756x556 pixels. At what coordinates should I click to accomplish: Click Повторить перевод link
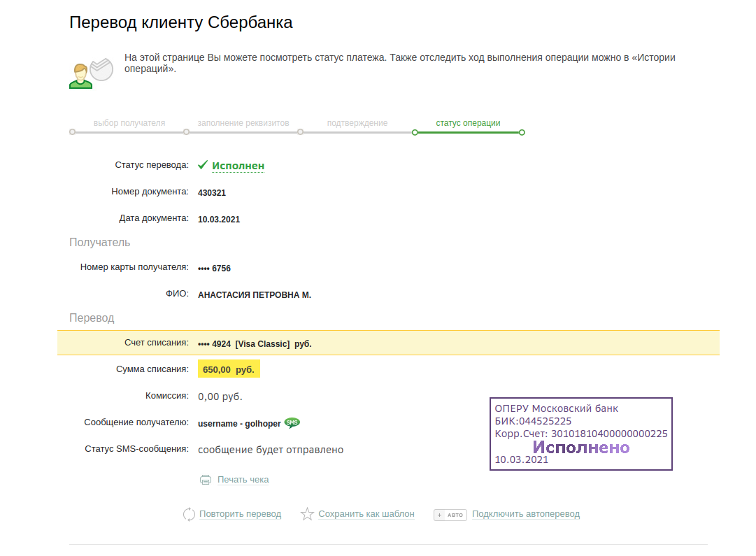[x=240, y=514]
